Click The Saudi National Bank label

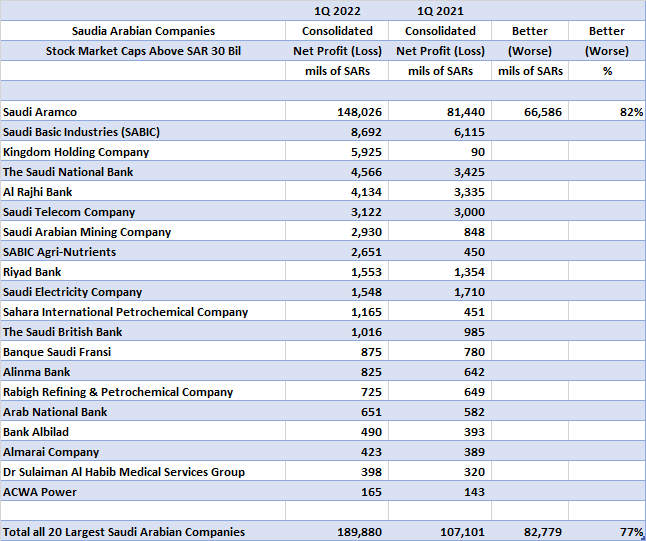(143, 171)
